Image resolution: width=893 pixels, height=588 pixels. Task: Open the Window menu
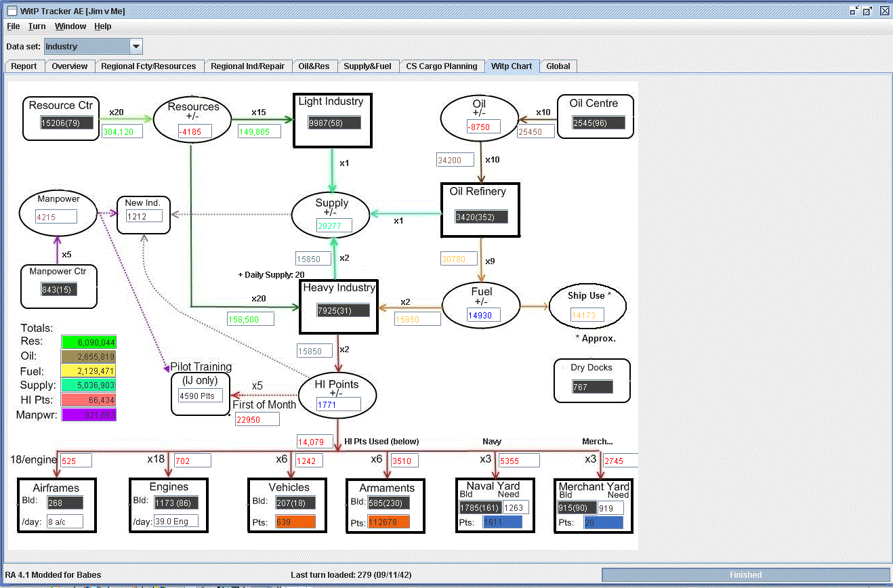(70, 26)
